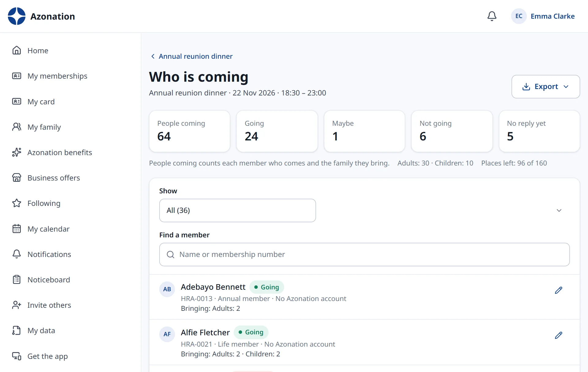This screenshot has width=588, height=372.
Task: Click the Following star icon
Action: 17,203
